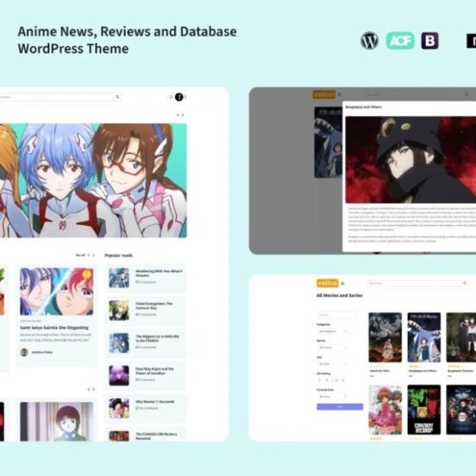Click Boogiepop and Others poster in movie grid
The image size is (476, 476).
(424, 337)
